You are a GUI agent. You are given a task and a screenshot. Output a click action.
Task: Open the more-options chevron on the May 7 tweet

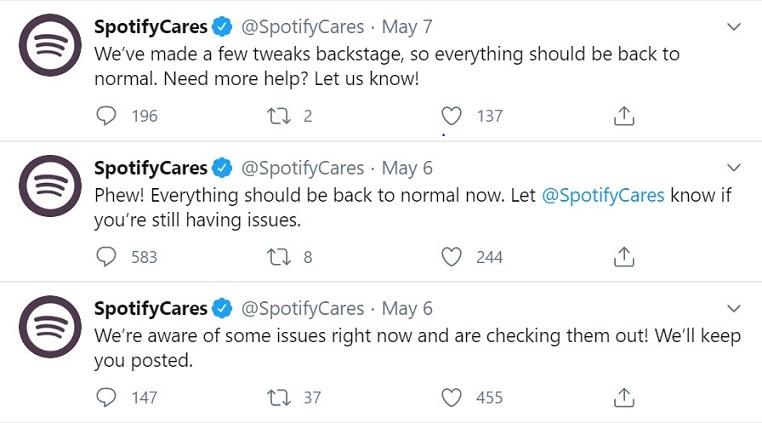tap(735, 27)
